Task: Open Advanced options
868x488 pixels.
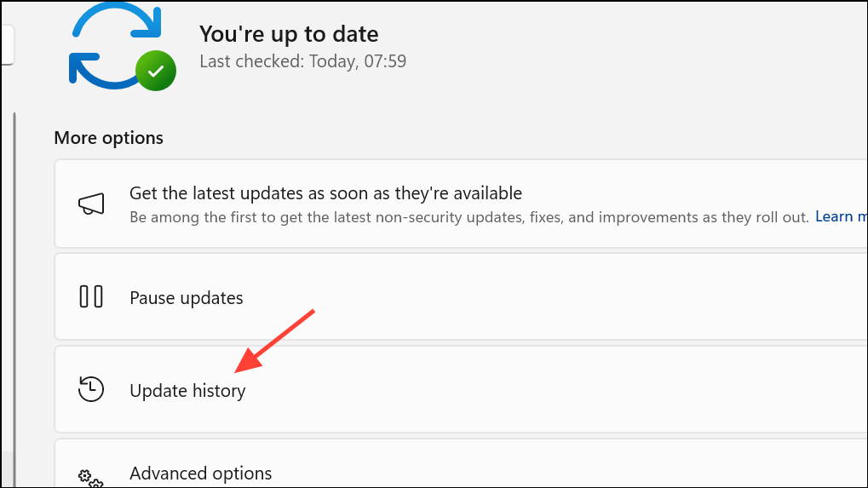Action: coord(200,474)
